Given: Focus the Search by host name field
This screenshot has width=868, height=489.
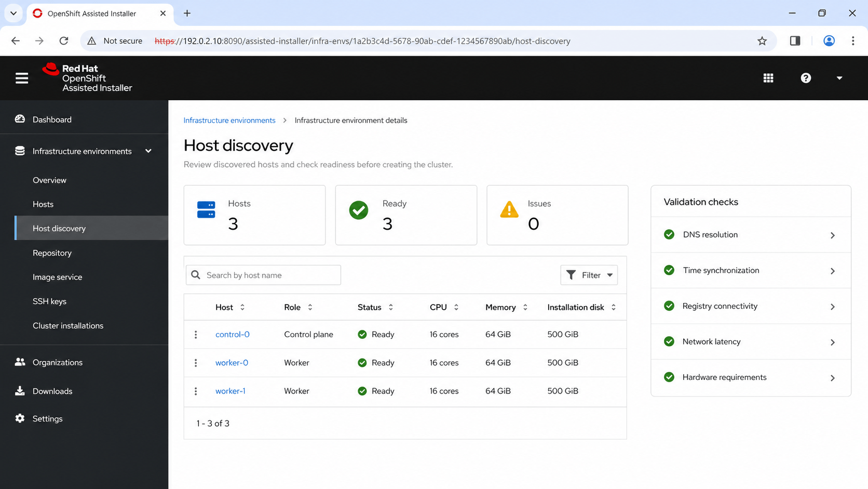Looking at the screenshot, I should (263, 275).
